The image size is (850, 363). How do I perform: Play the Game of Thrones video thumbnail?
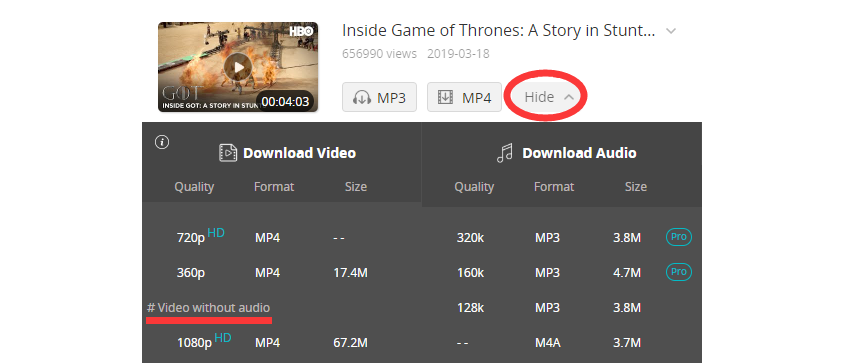coord(238,67)
